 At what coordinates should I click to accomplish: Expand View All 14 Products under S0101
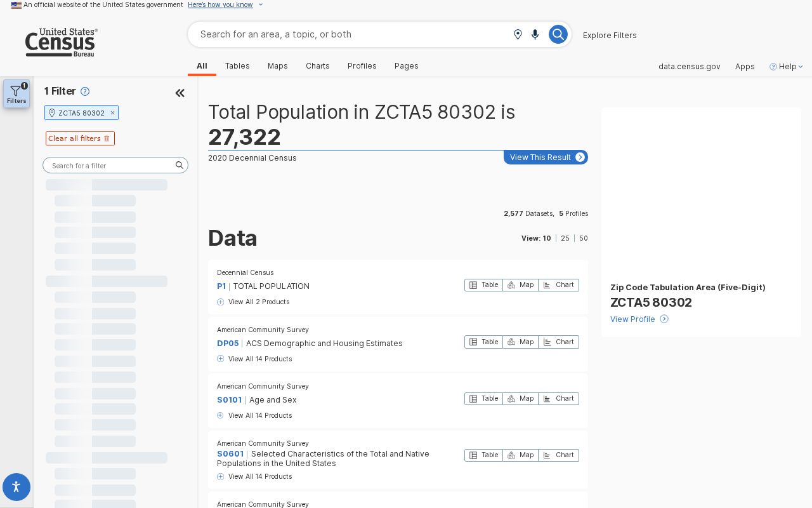[254, 415]
